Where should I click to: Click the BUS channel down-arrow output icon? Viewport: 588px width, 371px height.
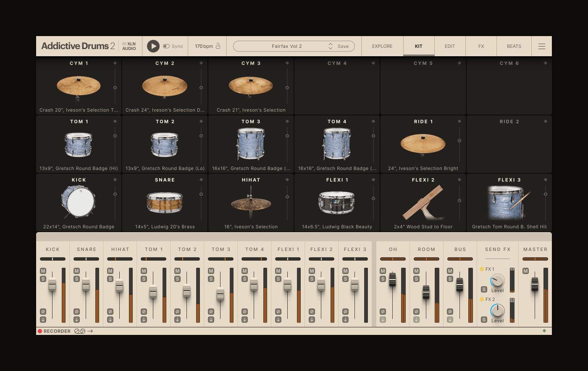click(x=450, y=319)
